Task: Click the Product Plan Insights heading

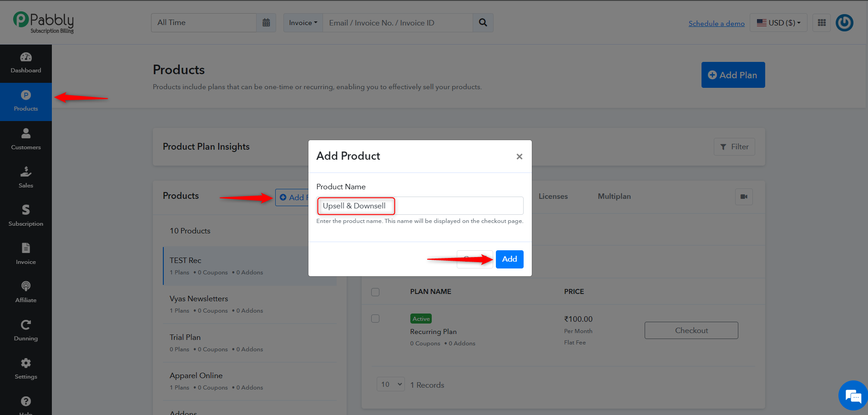Action: click(206, 147)
